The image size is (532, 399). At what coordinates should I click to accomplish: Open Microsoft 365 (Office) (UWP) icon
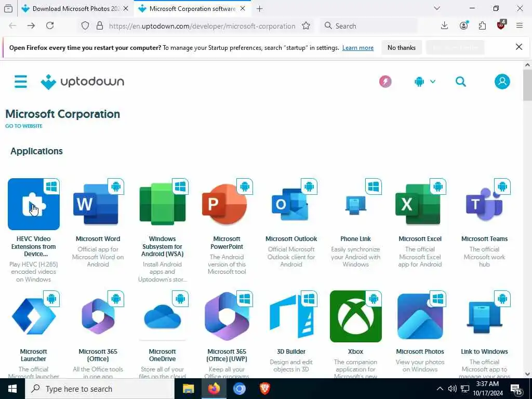point(227,316)
